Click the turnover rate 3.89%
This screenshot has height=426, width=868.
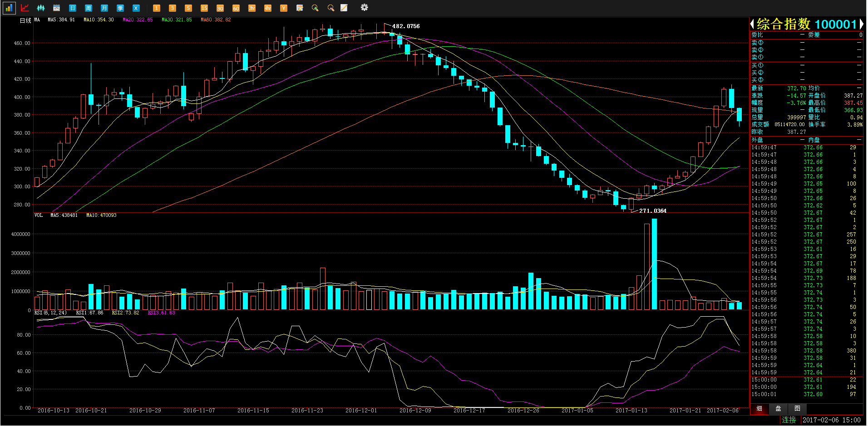pyautogui.click(x=855, y=125)
